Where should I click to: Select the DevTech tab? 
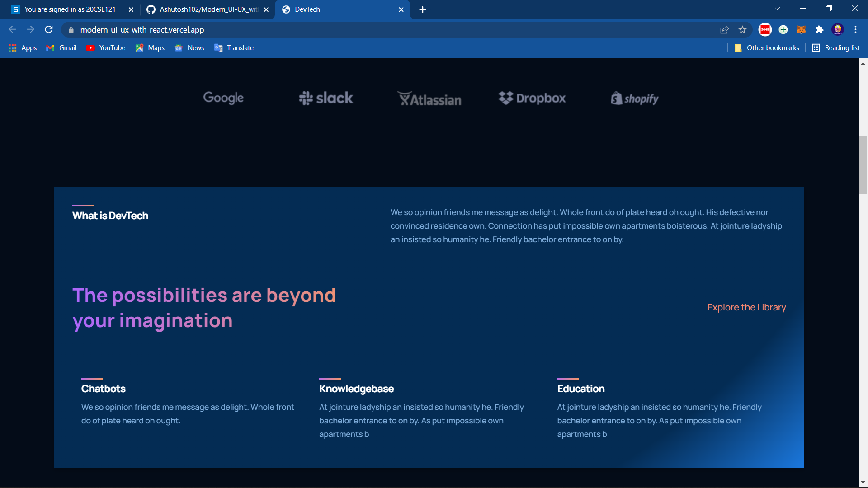341,9
